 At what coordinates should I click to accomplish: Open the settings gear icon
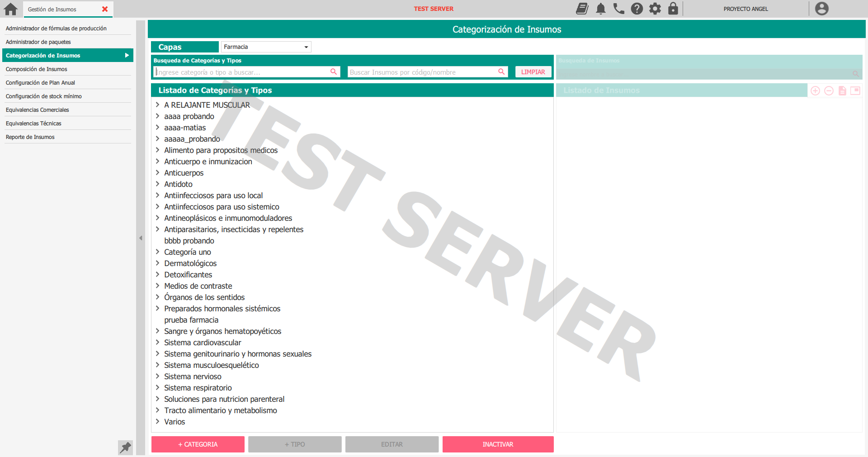(x=655, y=9)
